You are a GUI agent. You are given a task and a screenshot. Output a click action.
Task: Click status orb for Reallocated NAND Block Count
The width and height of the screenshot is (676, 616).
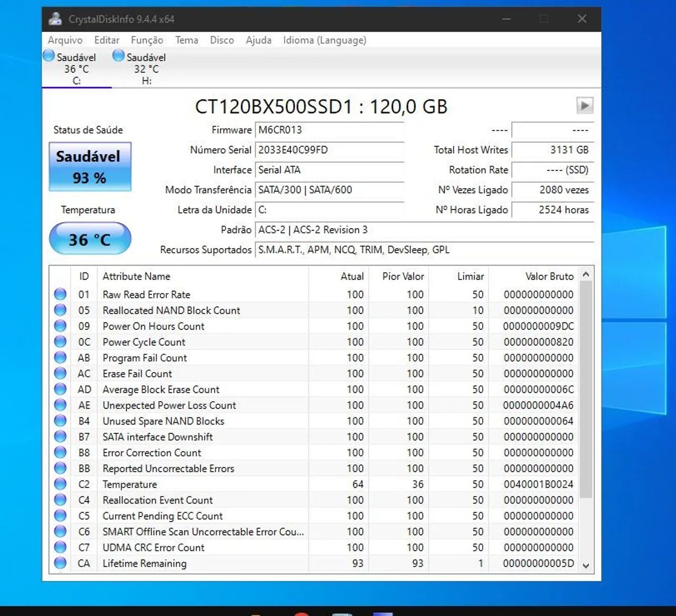point(60,310)
